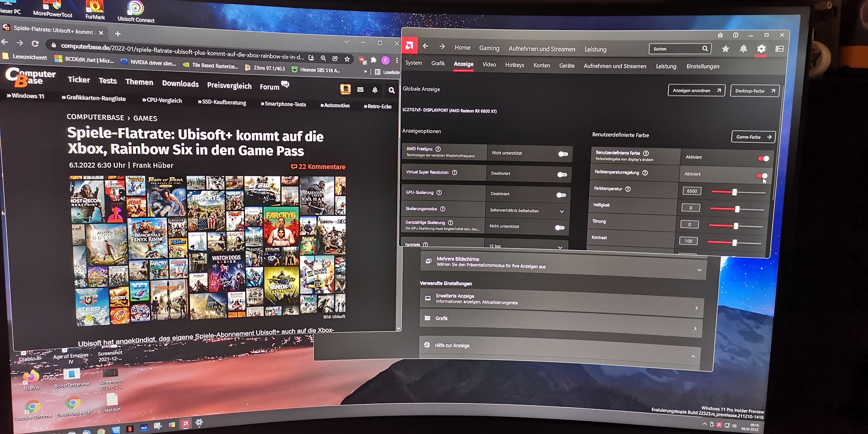Disable Farbtemperaturregelung switch
Viewport: 868px width, 434px height.
762,176
